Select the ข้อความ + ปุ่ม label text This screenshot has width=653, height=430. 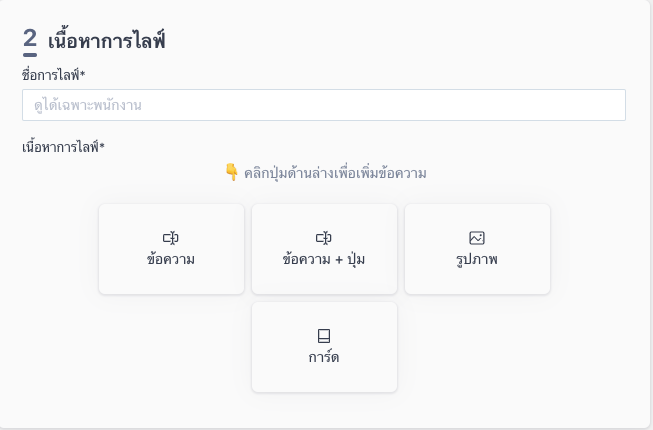(324, 259)
